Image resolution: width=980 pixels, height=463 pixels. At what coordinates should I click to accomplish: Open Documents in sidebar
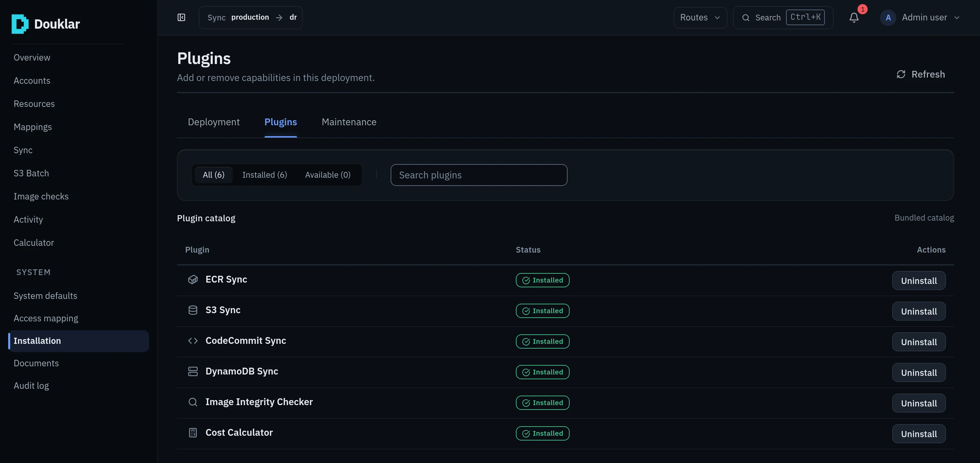click(x=36, y=363)
